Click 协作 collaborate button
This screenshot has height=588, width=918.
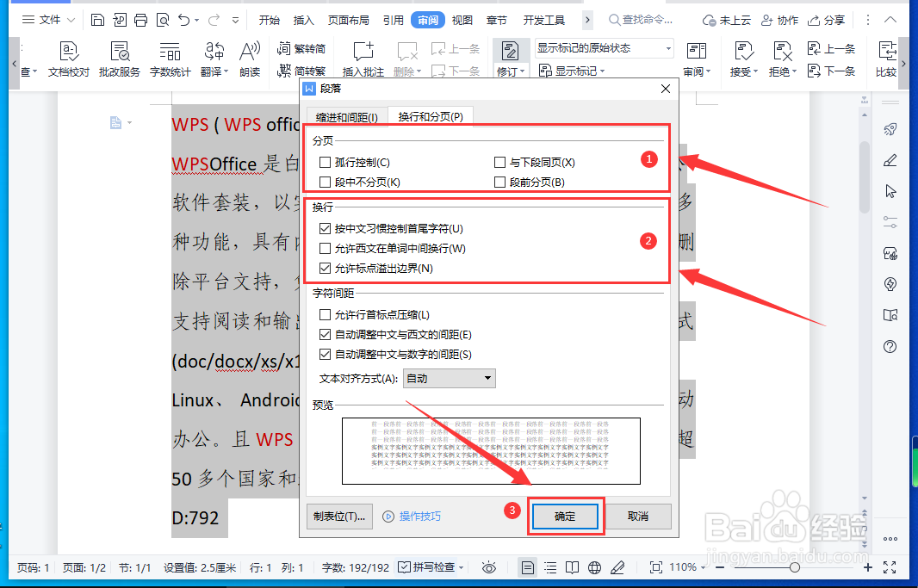[779, 21]
